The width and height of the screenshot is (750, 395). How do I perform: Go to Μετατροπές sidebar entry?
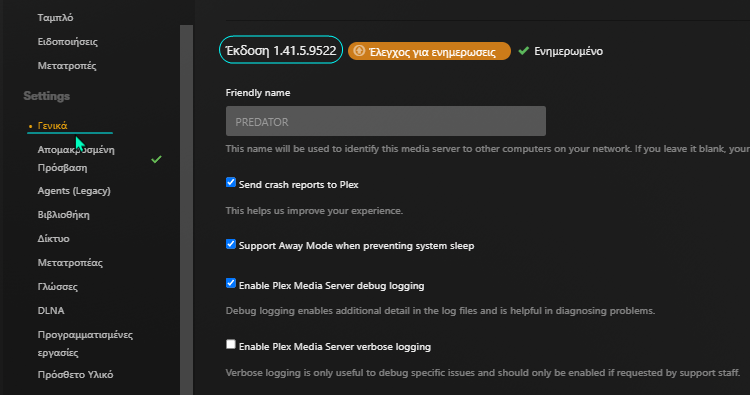67,66
